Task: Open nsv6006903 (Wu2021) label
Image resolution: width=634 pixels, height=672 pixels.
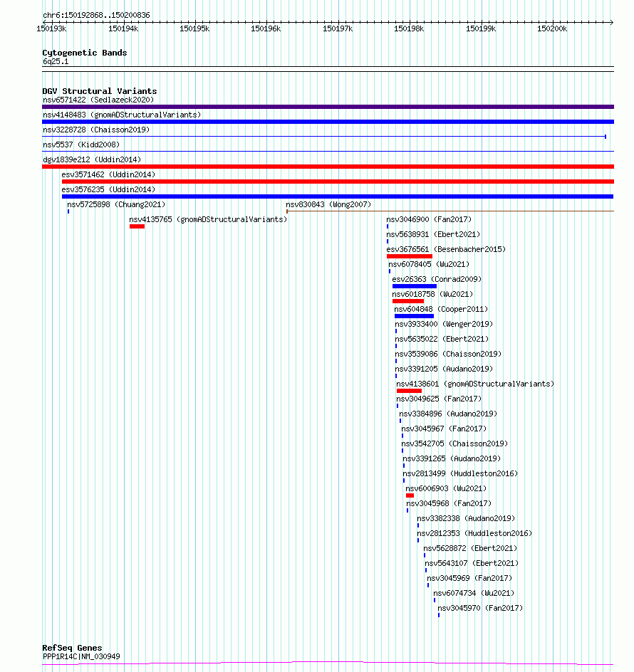Action: click(446, 490)
